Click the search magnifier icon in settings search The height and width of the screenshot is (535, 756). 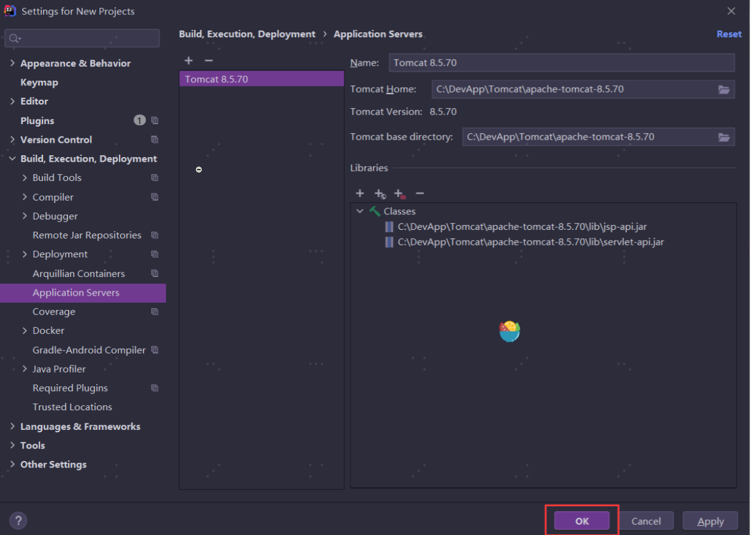coord(14,38)
